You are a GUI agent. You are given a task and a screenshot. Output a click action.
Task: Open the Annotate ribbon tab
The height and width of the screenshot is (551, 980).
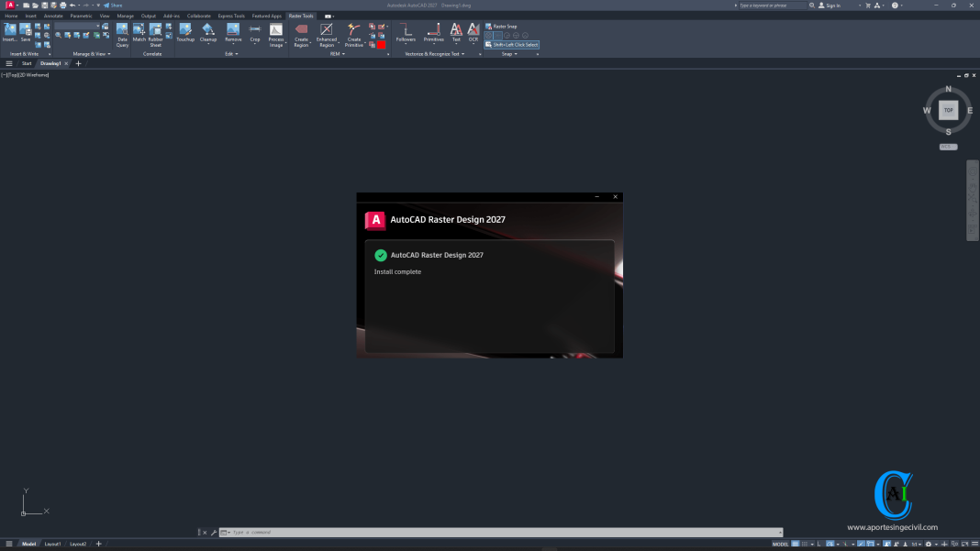tap(53, 16)
